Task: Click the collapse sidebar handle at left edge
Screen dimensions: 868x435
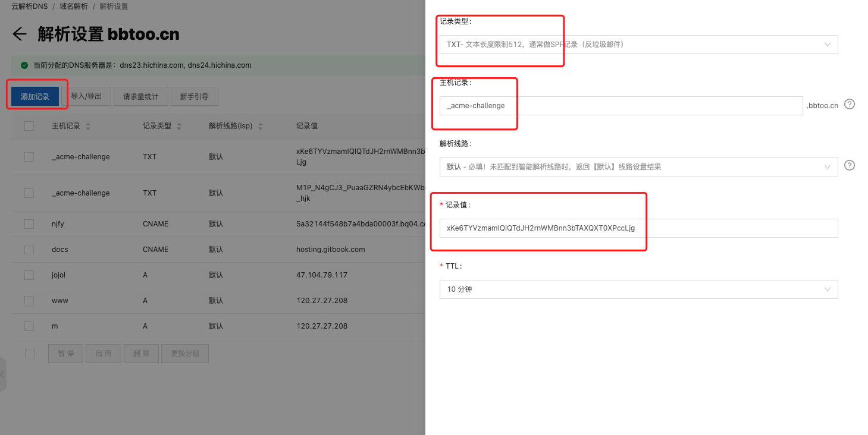Action: (2, 374)
